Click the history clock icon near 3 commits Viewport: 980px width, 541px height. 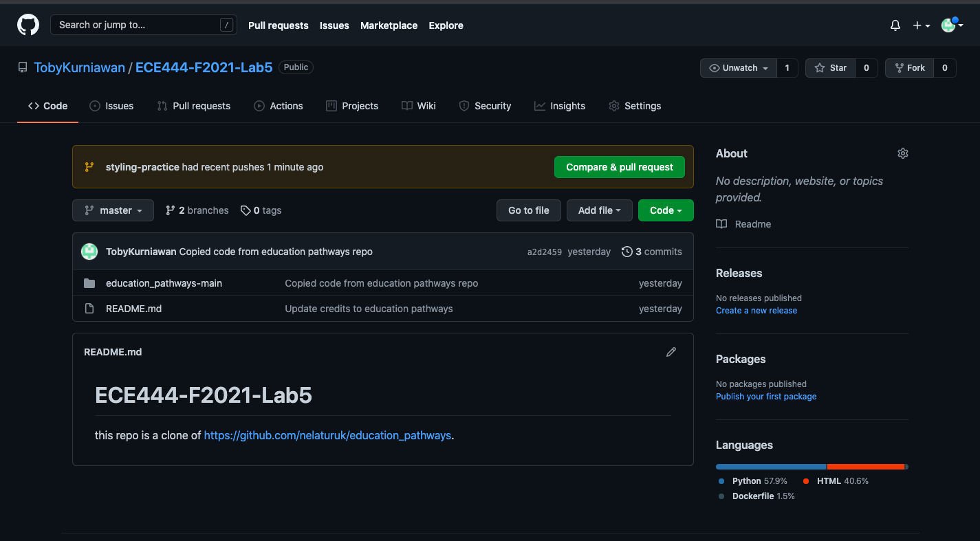click(627, 252)
